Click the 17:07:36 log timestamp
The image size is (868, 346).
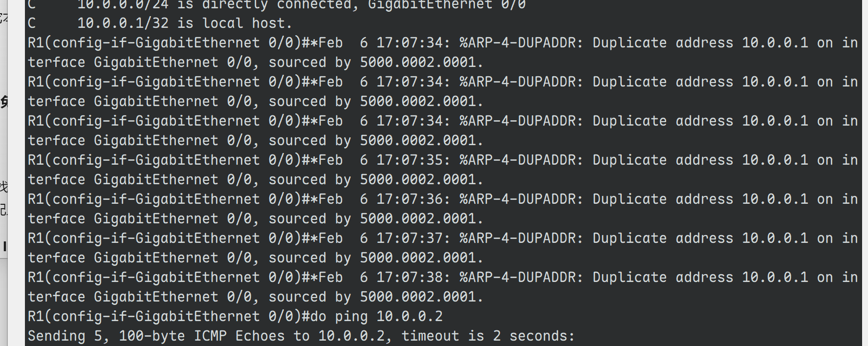pos(412,199)
